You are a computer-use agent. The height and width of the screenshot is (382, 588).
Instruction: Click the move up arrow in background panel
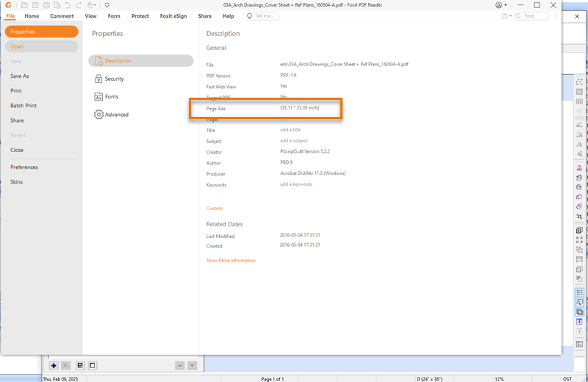point(180,366)
